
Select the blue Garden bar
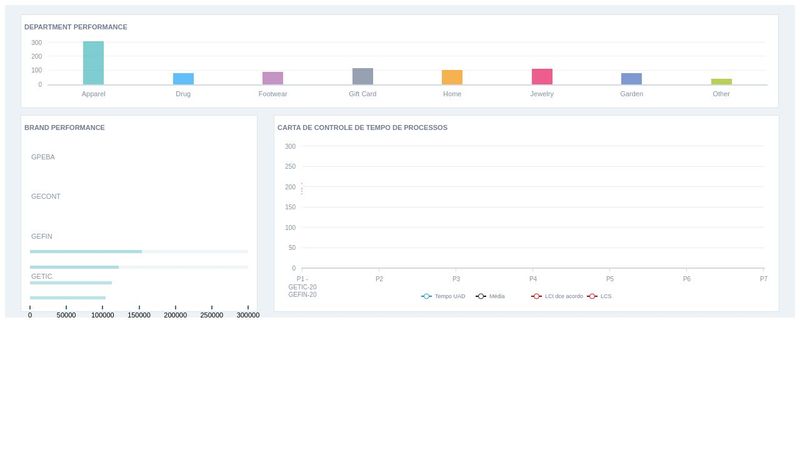pos(631,79)
